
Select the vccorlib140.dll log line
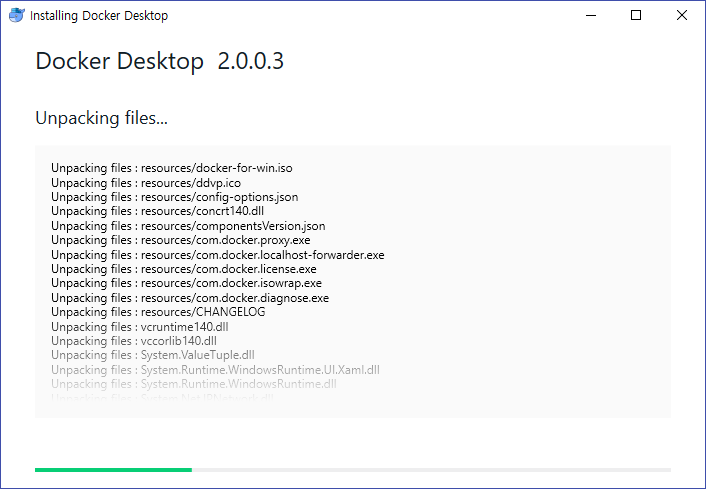click(134, 341)
